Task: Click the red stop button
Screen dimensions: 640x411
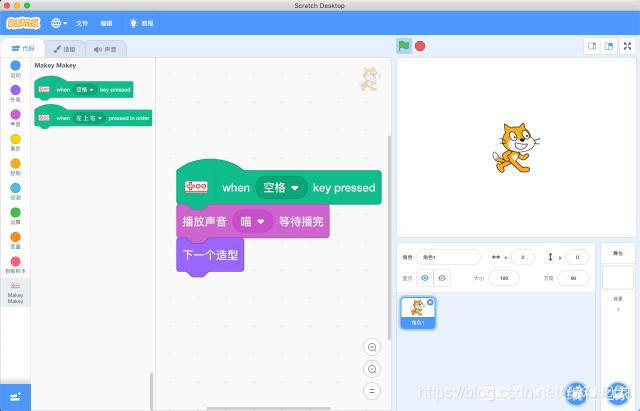Action: [x=420, y=46]
